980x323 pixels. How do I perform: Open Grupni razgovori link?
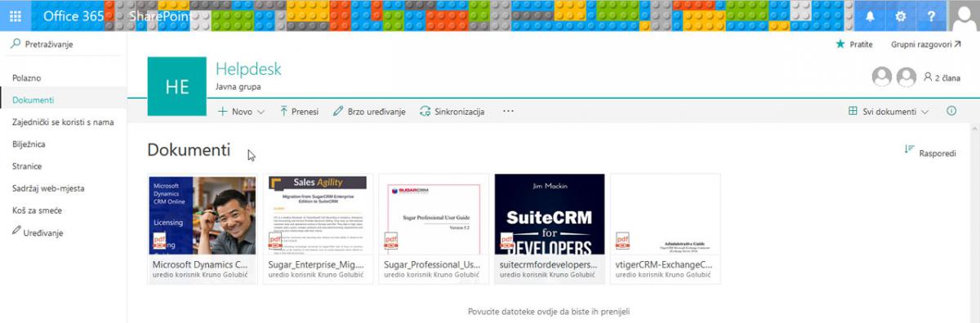927,44
